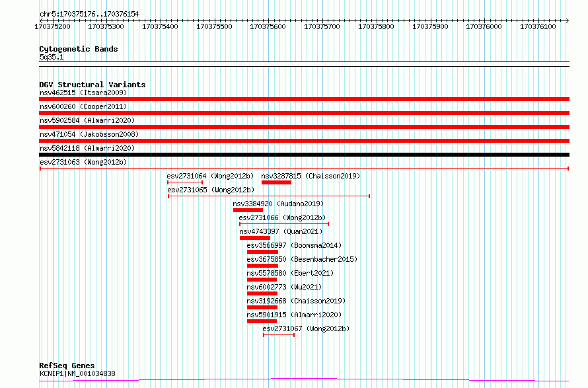Open nsv5578580 (Ebert2021) variant label
Screen dimensions: 588x388
290,273
